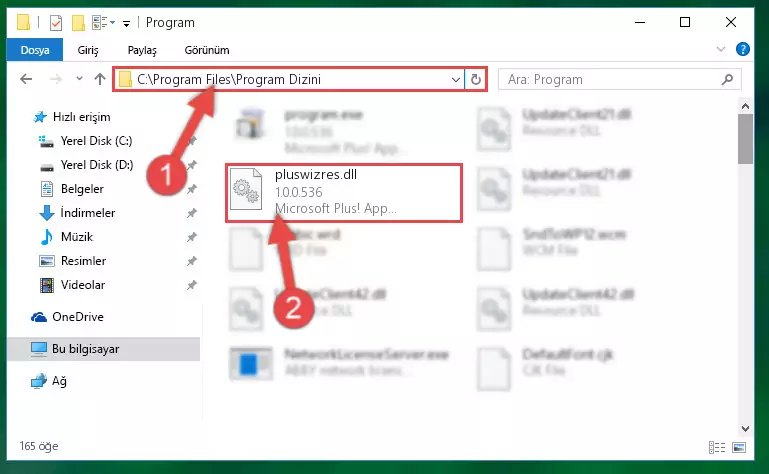769x474 pixels.
Task: Open the İndirmeler folder shortcut
Action: pos(87,213)
